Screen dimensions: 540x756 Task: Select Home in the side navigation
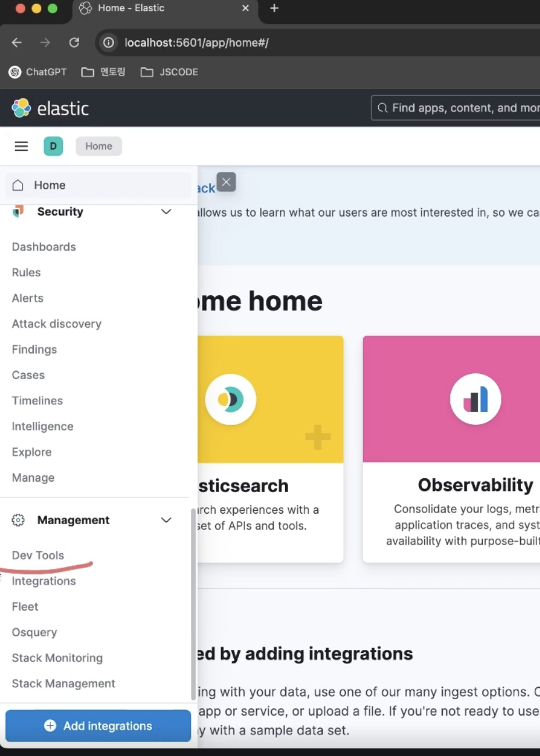coord(98,185)
